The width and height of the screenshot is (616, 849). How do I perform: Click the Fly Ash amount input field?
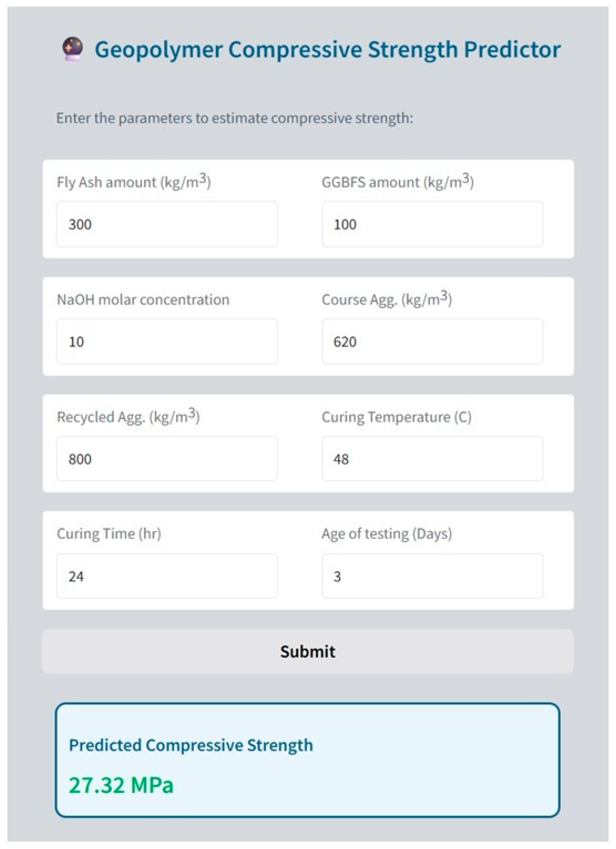coord(167,224)
